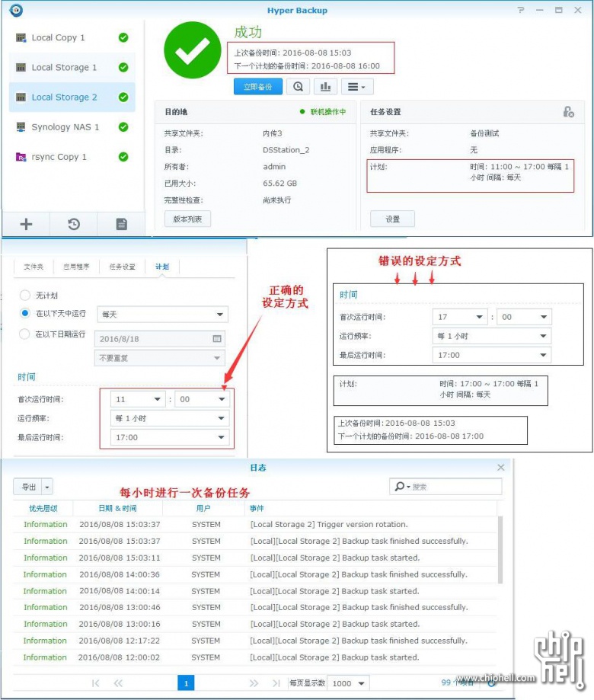Open the help question mark icon in the title bar
The image size is (594, 700).
tap(521, 10)
